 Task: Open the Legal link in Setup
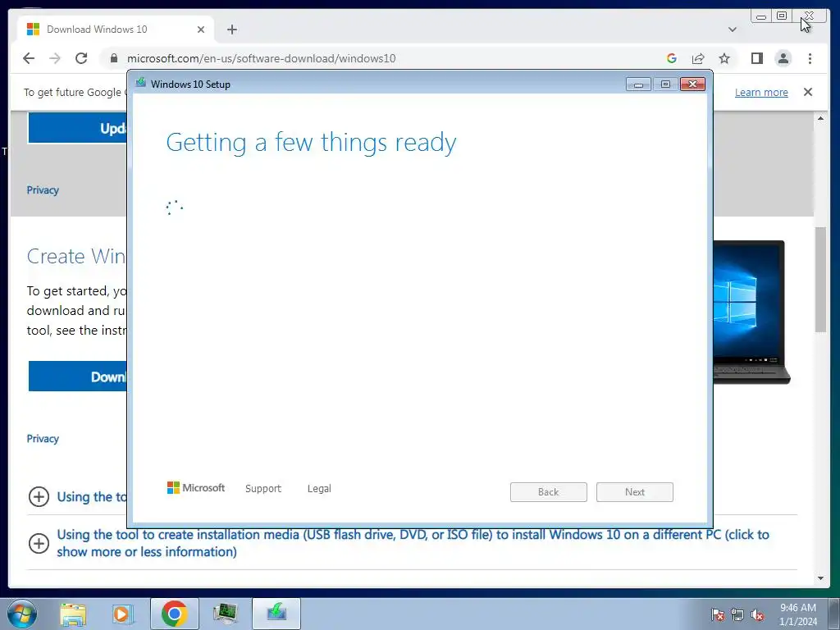coord(319,489)
